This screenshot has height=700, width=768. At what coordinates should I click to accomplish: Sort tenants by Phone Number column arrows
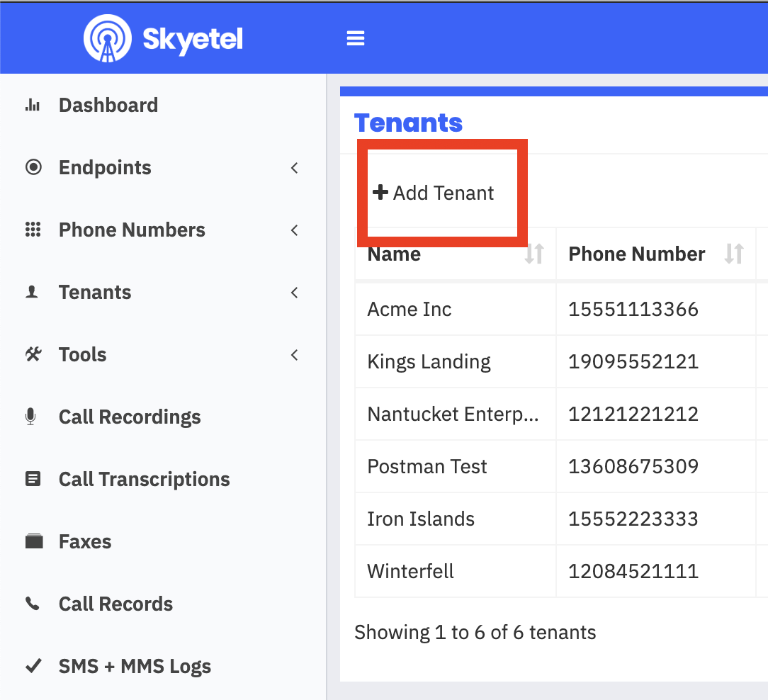pyautogui.click(x=734, y=254)
